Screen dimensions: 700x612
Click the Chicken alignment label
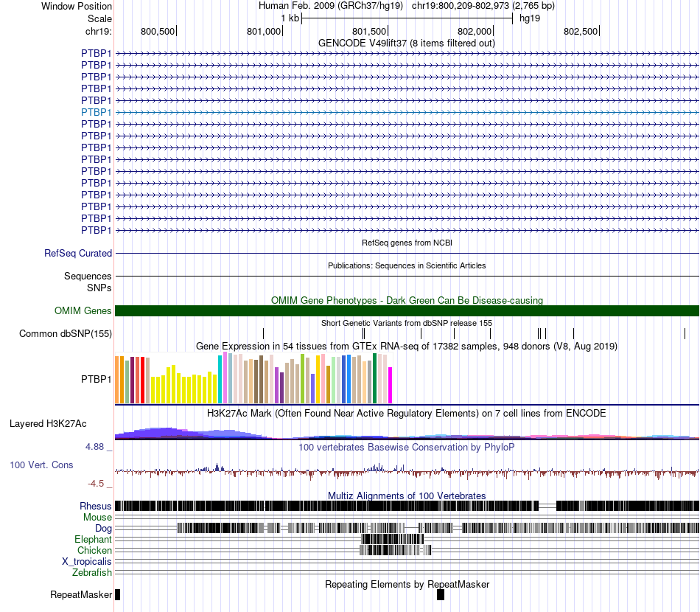pyautogui.click(x=94, y=550)
